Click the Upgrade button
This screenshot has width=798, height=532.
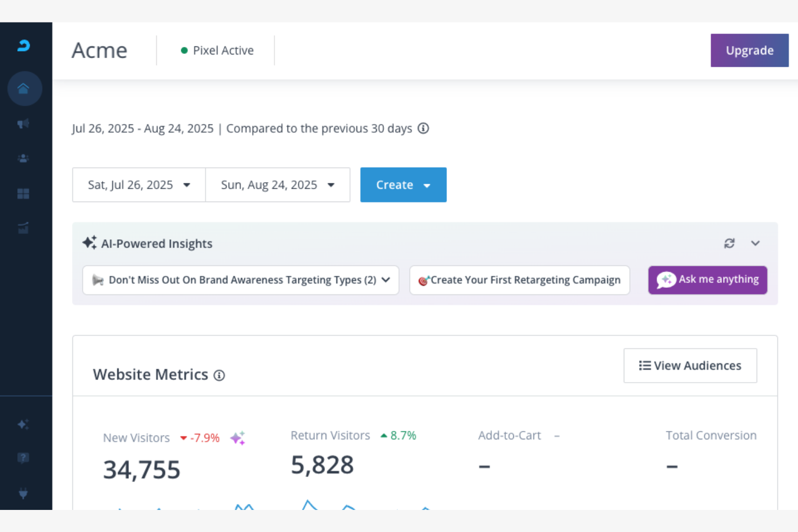[x=749, y=50]
